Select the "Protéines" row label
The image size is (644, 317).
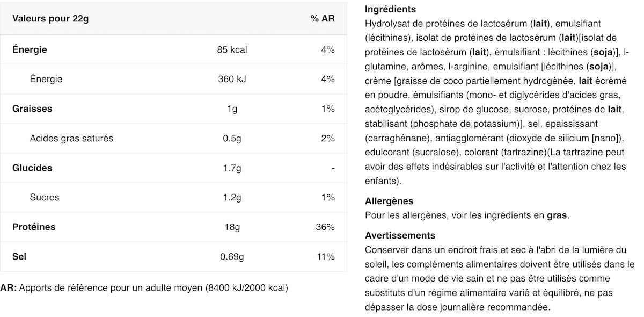(34, 227)
